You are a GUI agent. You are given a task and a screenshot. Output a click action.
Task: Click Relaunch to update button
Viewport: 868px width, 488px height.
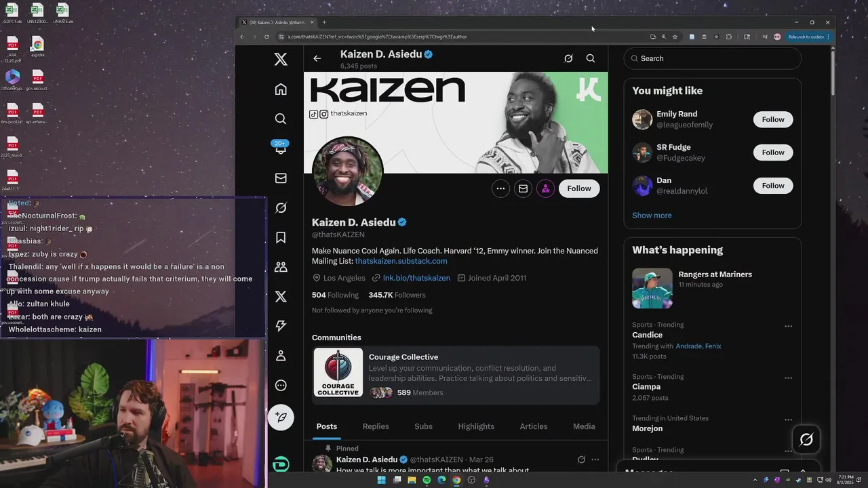806,37
